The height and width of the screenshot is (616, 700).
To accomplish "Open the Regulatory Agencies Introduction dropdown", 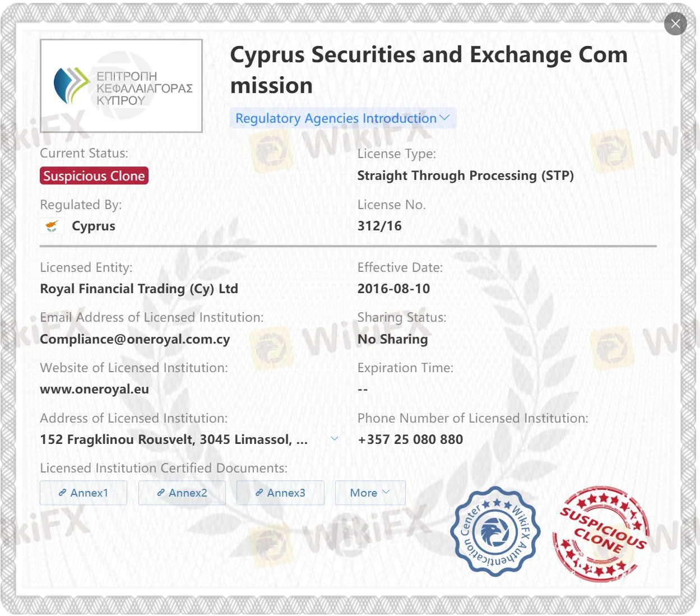I will pos(342,118).
